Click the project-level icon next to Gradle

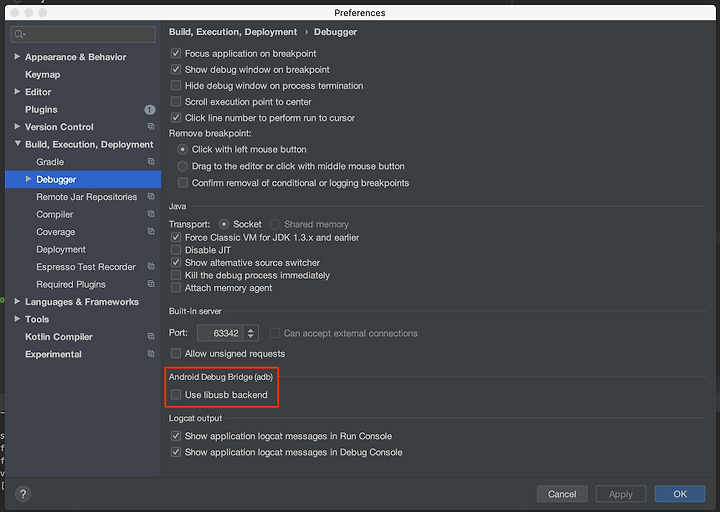(x=151, y=161)
